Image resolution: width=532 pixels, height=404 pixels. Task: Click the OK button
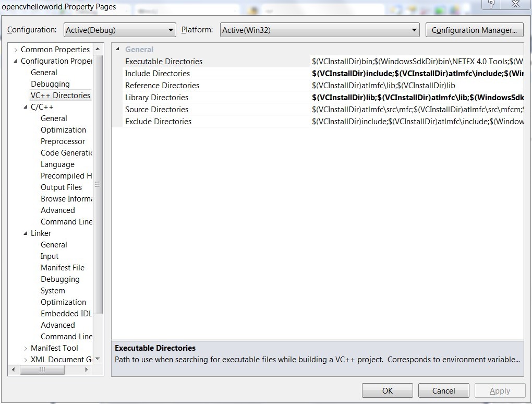click(x=387, y=390)
